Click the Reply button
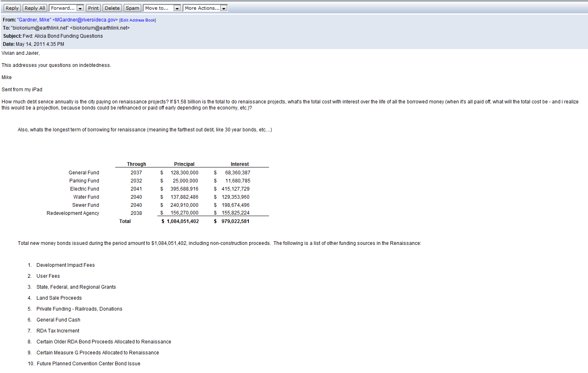 (12, 8)
